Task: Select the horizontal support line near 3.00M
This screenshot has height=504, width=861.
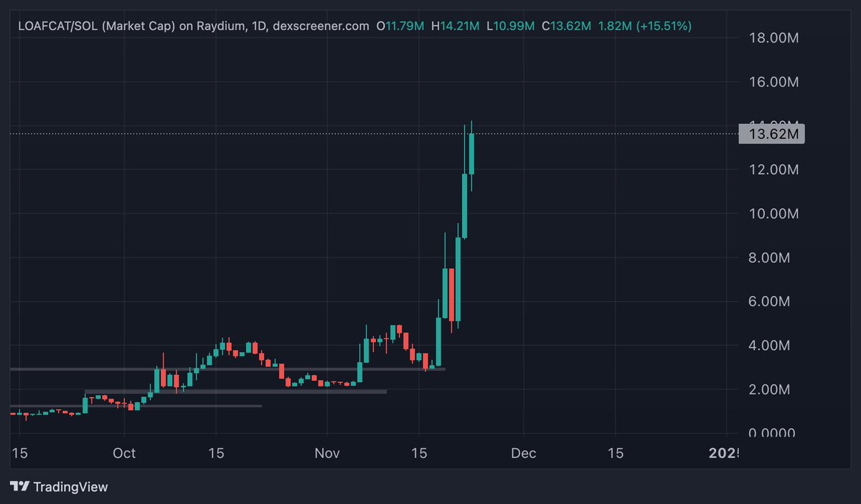Action: pos(227,369)
